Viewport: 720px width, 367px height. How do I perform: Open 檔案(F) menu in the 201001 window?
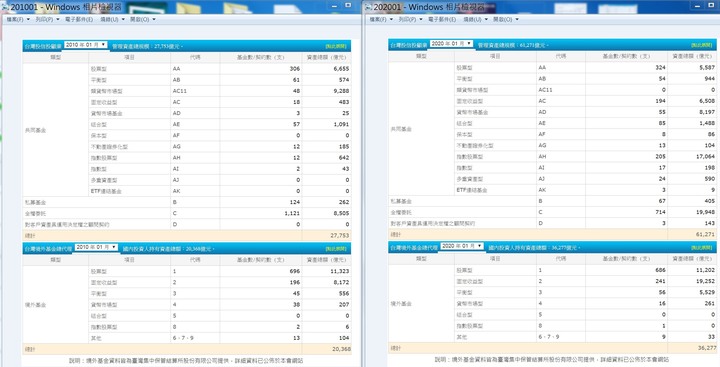pyautogui.click(x=17, y=19)
